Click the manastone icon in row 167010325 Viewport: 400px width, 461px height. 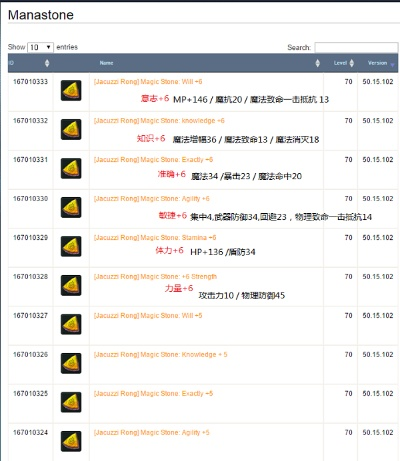tap(71, 402)
